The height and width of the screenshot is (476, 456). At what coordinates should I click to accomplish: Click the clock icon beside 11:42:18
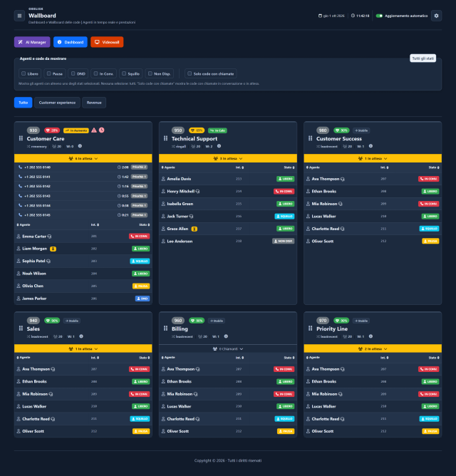[353, 16]
